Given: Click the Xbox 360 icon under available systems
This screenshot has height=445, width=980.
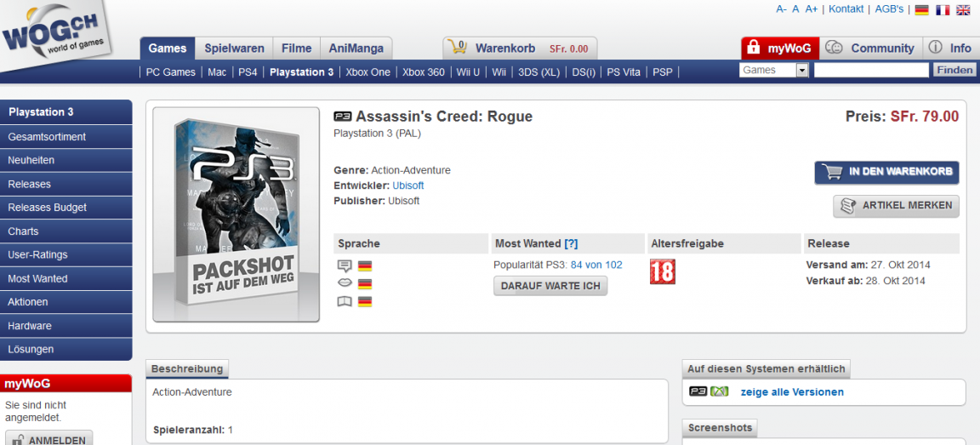Looking at the screenshot, I should [720, 391].
